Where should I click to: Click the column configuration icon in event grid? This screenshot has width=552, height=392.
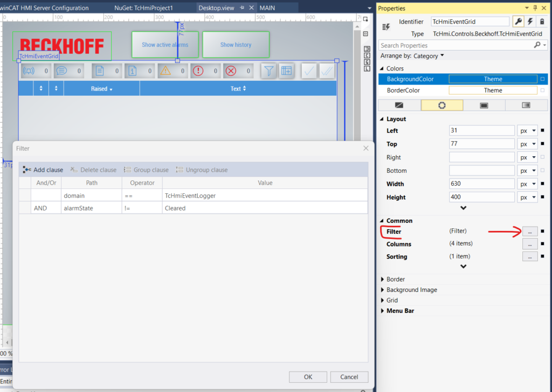286,71
